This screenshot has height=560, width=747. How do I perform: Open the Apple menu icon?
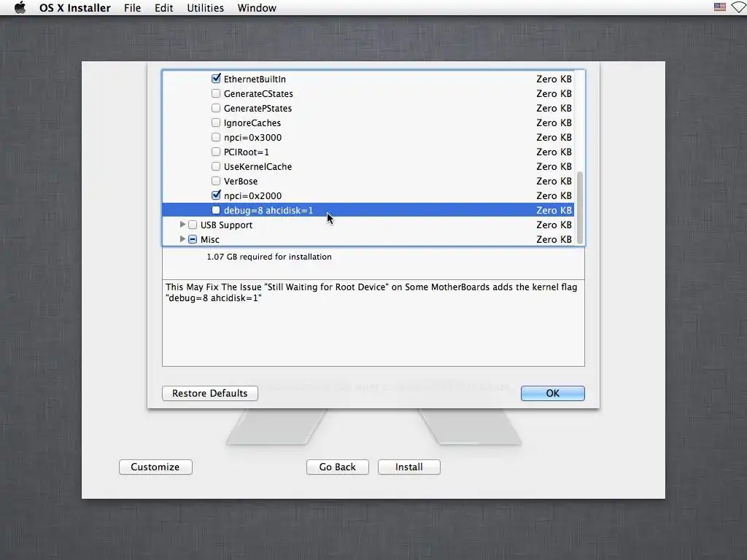click(x=20, y=7)
